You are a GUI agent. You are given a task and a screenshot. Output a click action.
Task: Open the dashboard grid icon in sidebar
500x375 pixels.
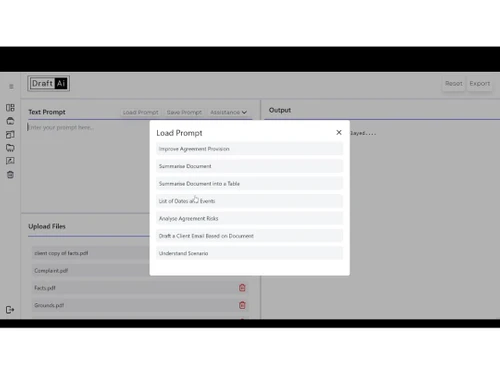[10, 108]
